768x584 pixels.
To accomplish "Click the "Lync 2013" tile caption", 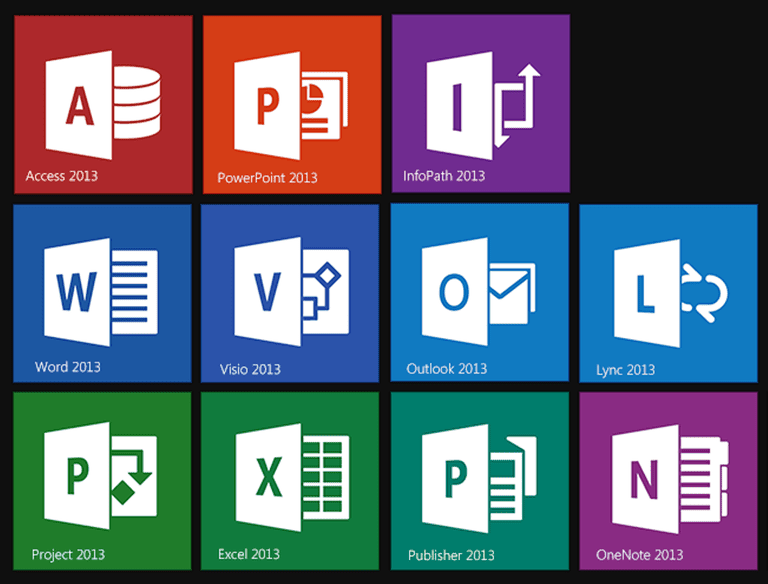I will tap(626, 370).
